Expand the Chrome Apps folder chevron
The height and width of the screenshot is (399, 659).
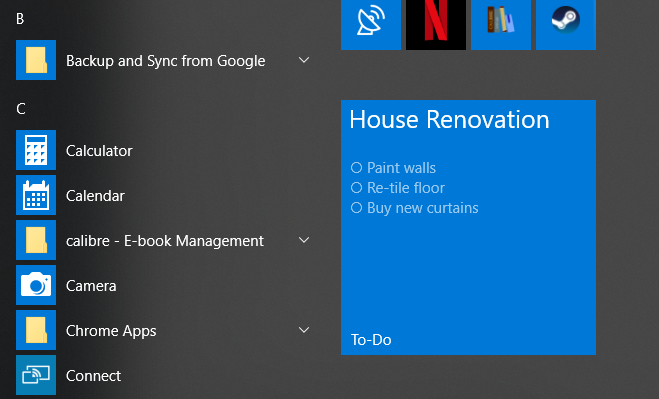tap(304, 330)
